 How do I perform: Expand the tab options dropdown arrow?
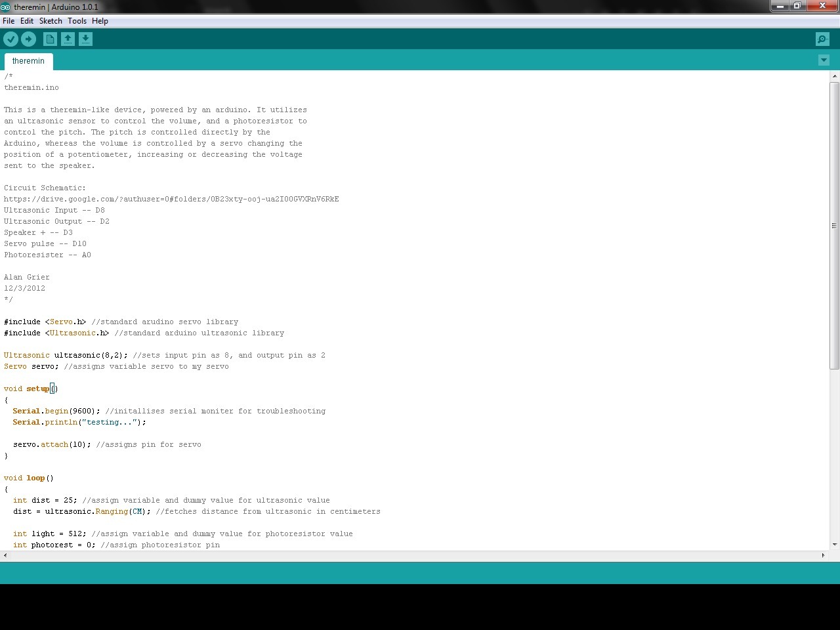pyautogui.click(x=824, y=60)
